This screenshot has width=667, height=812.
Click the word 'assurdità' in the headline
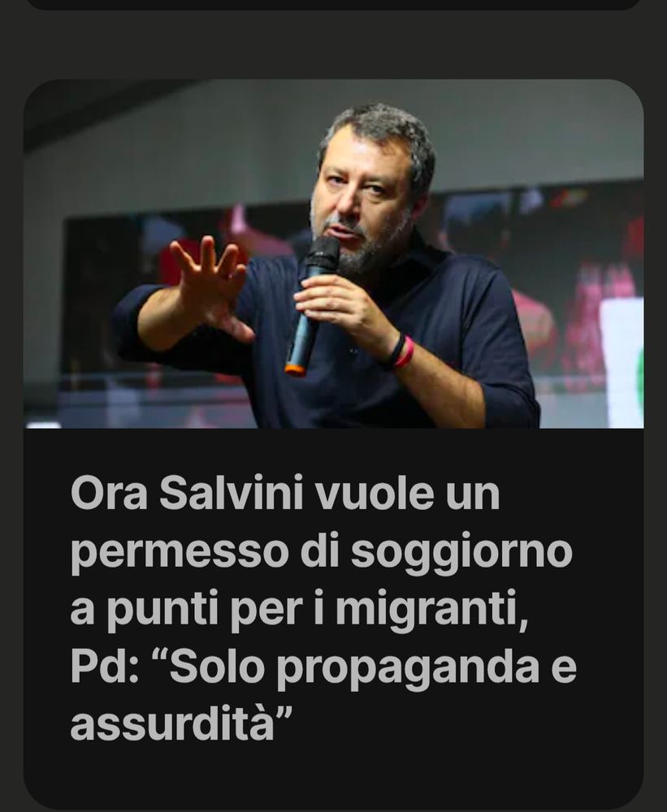tap(172, 724)
